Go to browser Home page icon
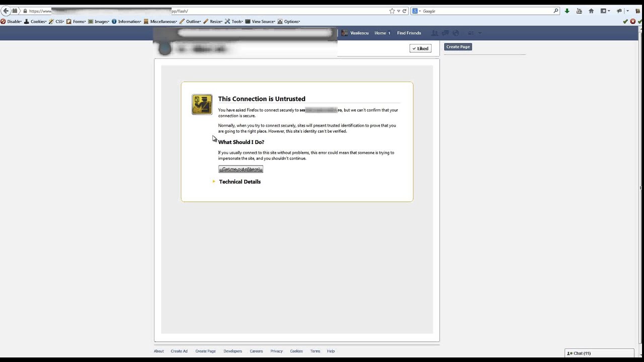 pos(591,11)
